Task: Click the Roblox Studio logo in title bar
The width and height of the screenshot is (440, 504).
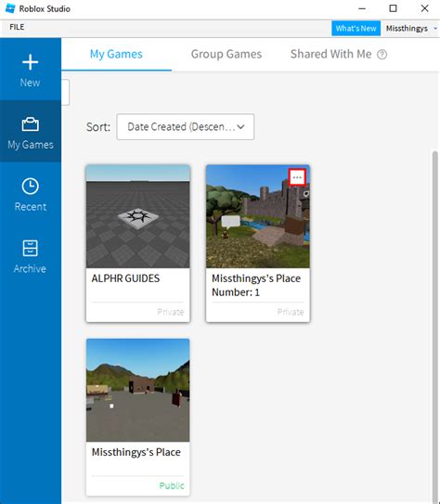Action: 10,8
